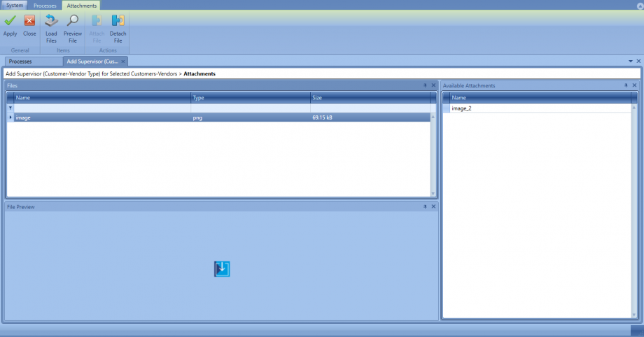Sort Available Attachments by Name column
This screenshot has width=644, height=337.
tap(540, 98)
